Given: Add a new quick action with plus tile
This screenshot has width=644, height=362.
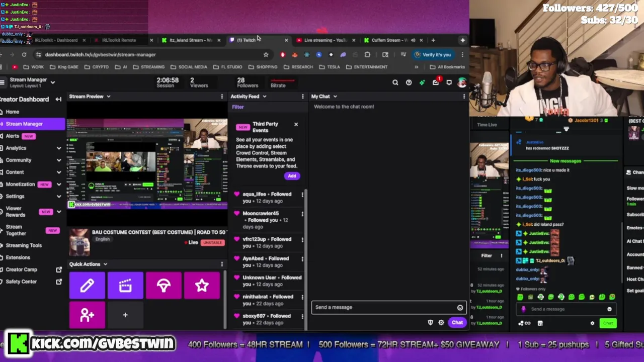Looking at the screenshot, I should 125,315.
